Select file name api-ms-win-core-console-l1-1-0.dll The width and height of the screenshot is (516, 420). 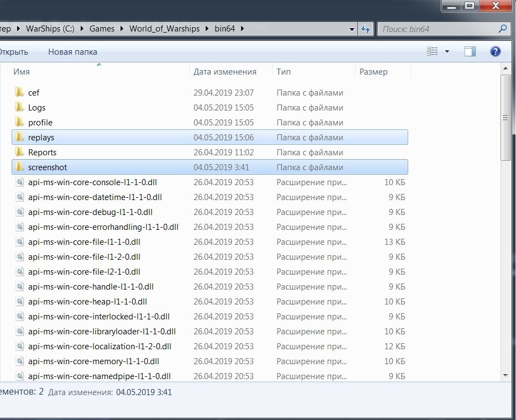click(x=92, y=182)
